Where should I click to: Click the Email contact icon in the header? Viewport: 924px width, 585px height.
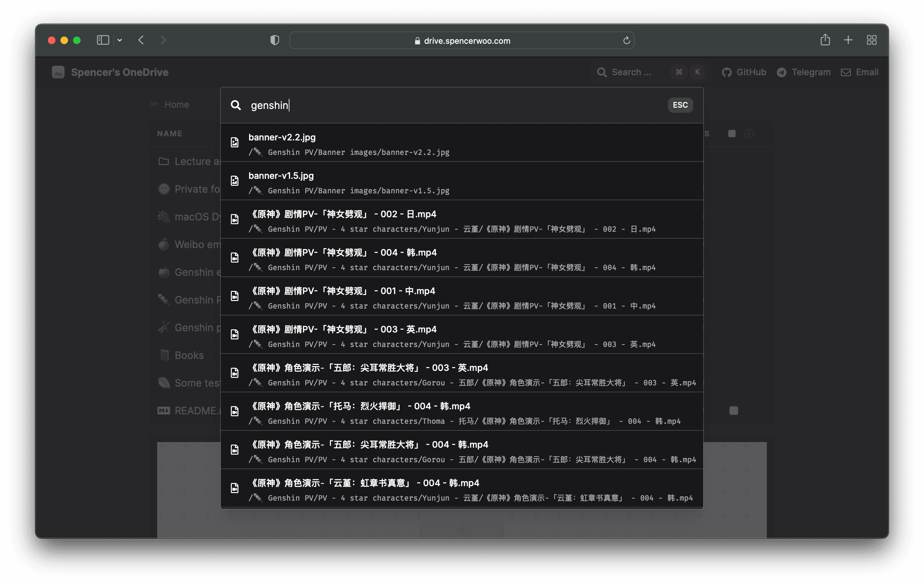tap(846, 72)
